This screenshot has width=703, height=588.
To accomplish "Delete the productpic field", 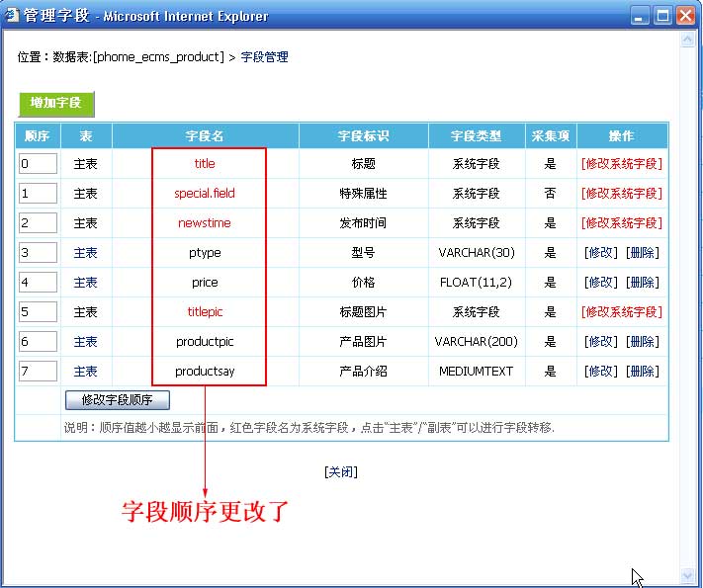I will 642,342.
